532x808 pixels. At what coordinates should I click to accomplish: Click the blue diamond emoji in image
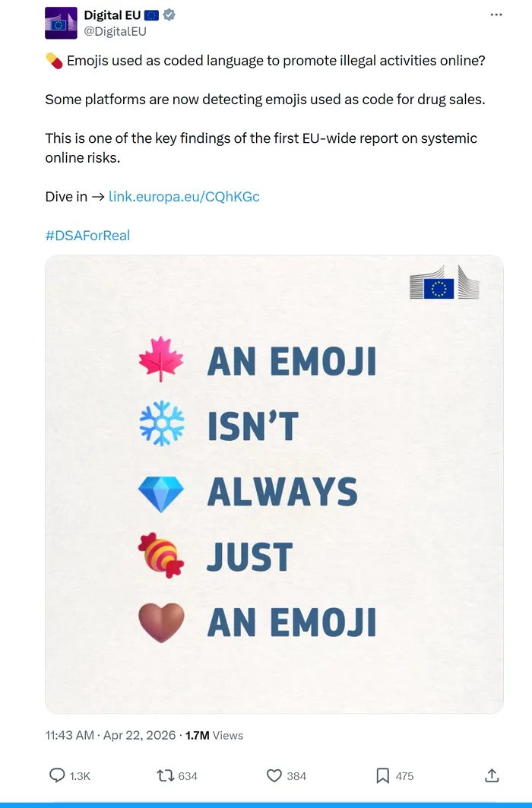(x=161, y=493)
